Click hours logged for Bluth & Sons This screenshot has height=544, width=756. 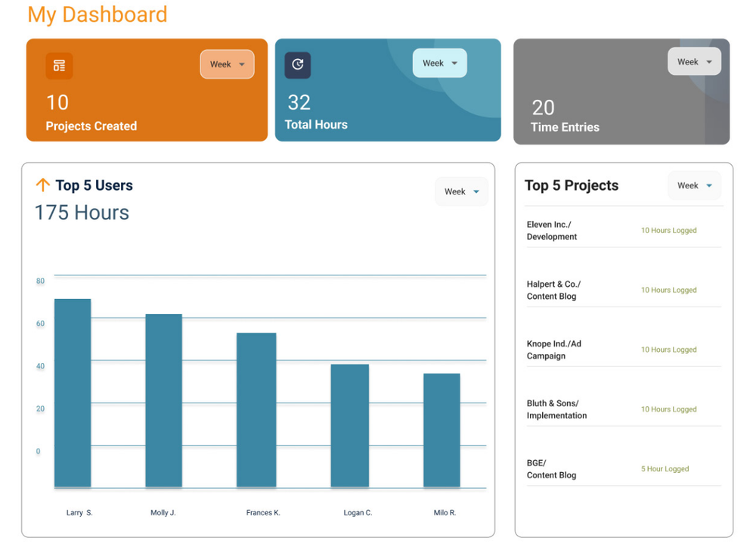pyautogui.click(x=669, y=409)
